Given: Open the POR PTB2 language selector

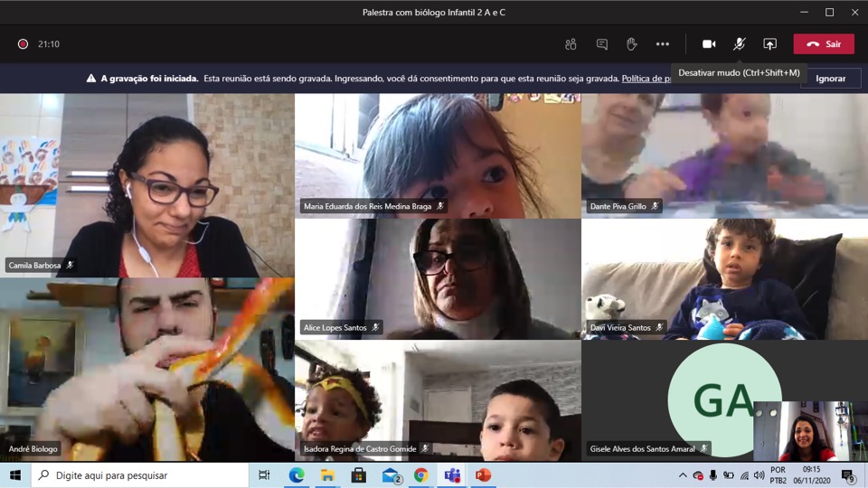Looking at the screenshot, I should pyautogui.click(x=778, y=475).
